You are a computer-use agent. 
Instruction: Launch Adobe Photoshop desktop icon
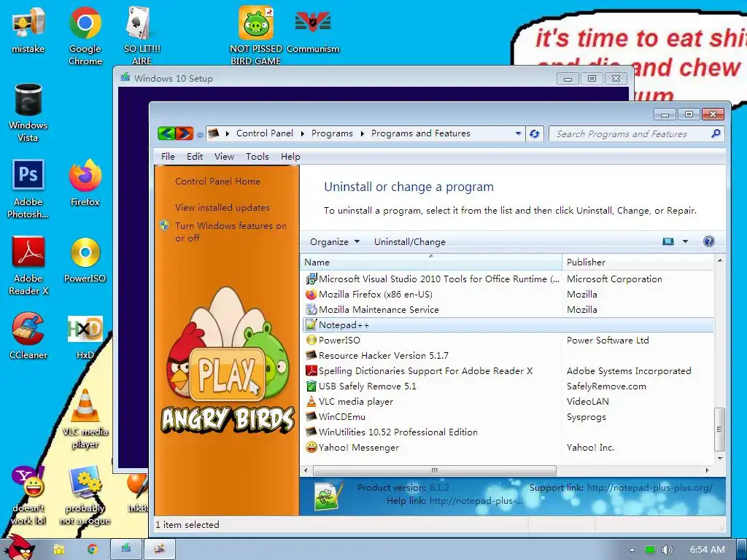pyautogui.click(x=28, y=189)
